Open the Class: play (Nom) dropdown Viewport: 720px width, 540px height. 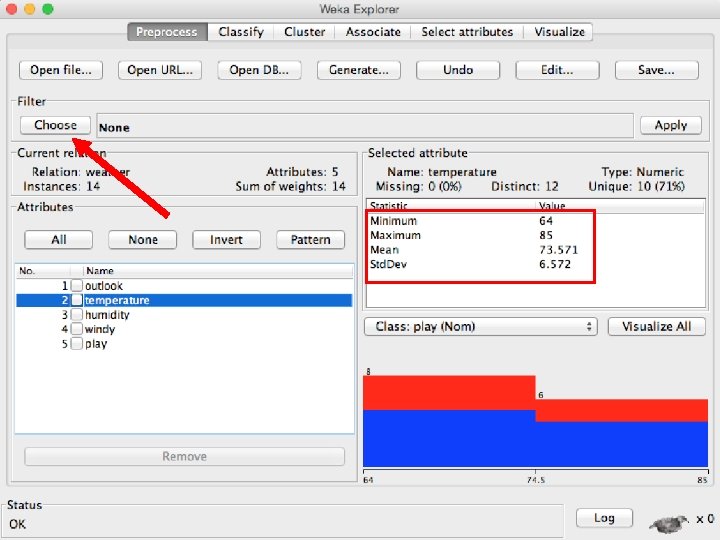click(x=481, y=326)
